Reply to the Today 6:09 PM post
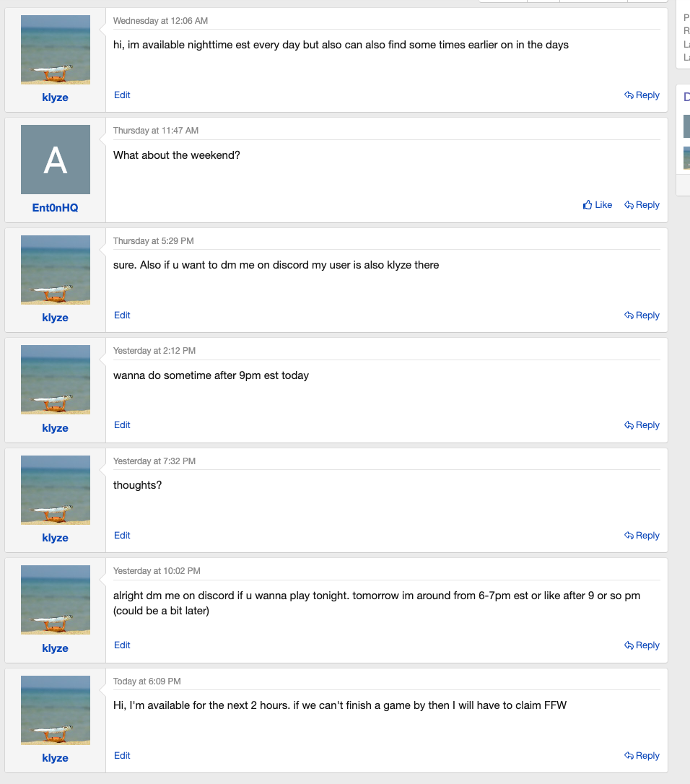 (642, 756)
